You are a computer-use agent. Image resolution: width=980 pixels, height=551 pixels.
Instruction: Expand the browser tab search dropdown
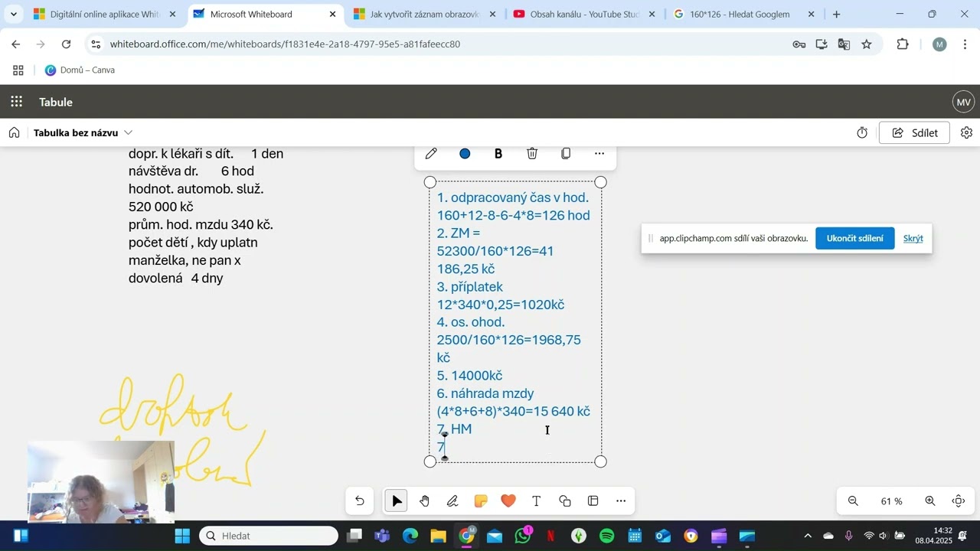(x=14, y=15)
